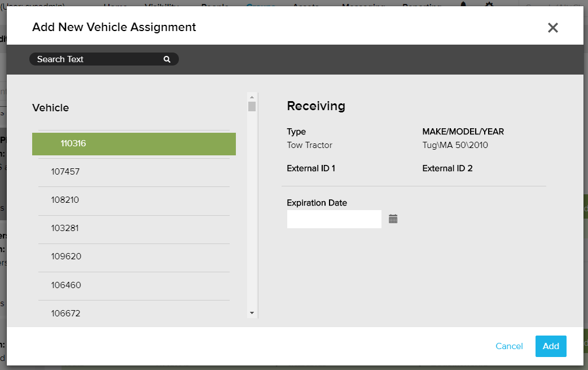The height and width of the screenshot is (370, 588).
Task: Select vehicle 109620
Action: (x=134, y=256)
